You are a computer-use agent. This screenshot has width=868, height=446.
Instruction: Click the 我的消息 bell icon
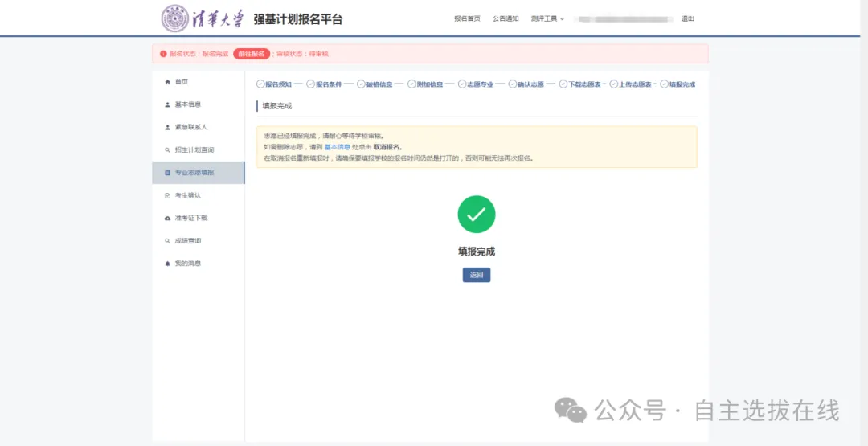coord(167,264)
